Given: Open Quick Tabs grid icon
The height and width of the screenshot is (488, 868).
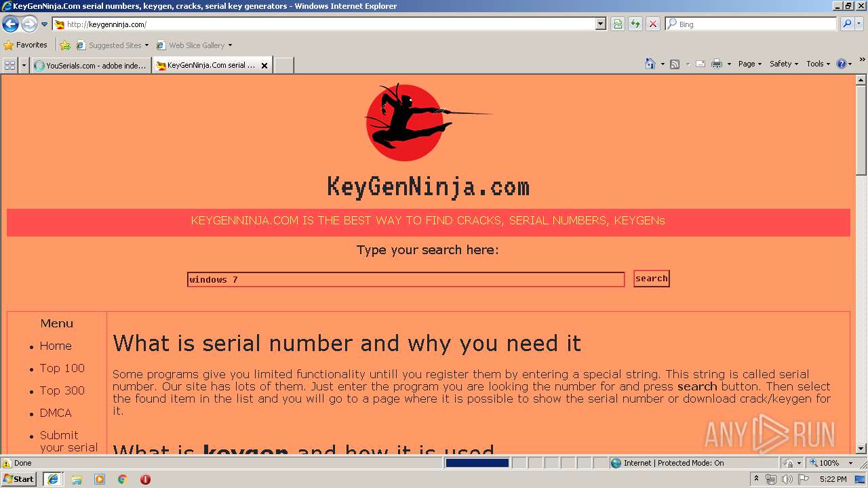Looking at the screenshot, I should tap(9, 65).
